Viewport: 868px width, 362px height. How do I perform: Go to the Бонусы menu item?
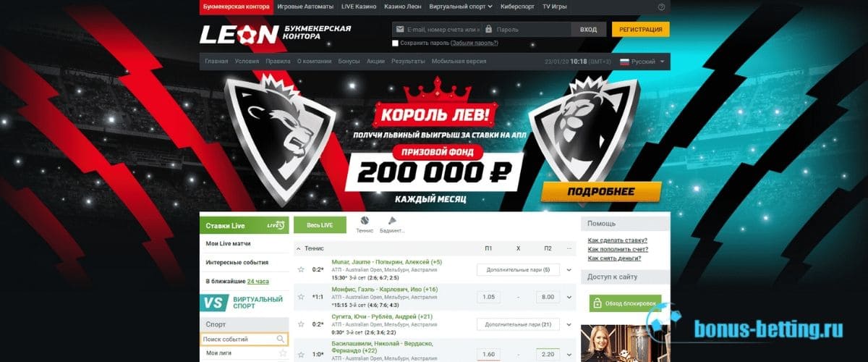tap(349, 62)
